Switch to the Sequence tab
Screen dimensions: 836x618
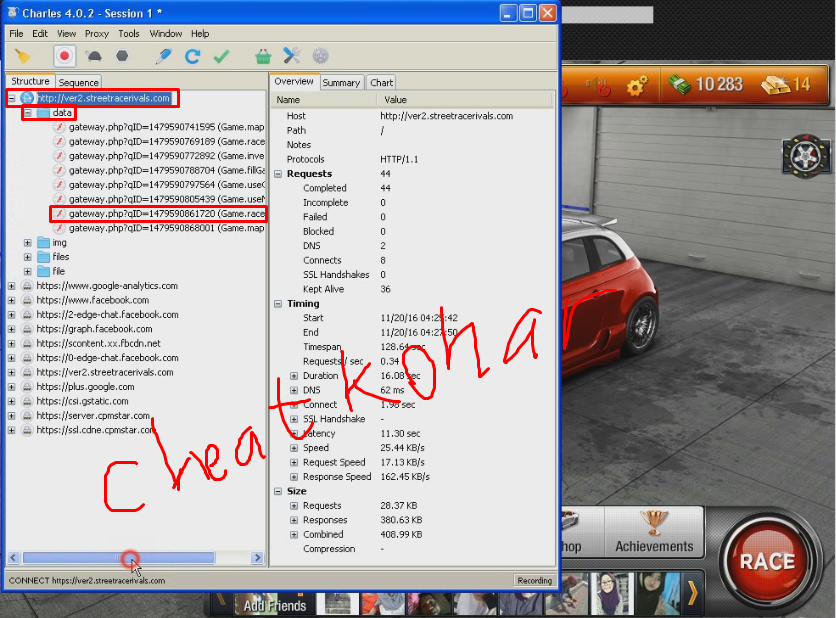(78, 82)
